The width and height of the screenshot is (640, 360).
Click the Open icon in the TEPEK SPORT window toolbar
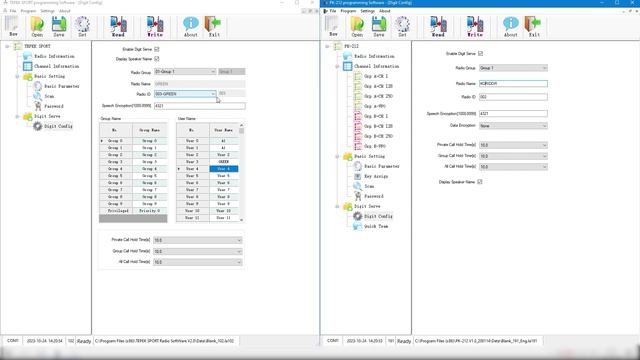click(37, 27)
